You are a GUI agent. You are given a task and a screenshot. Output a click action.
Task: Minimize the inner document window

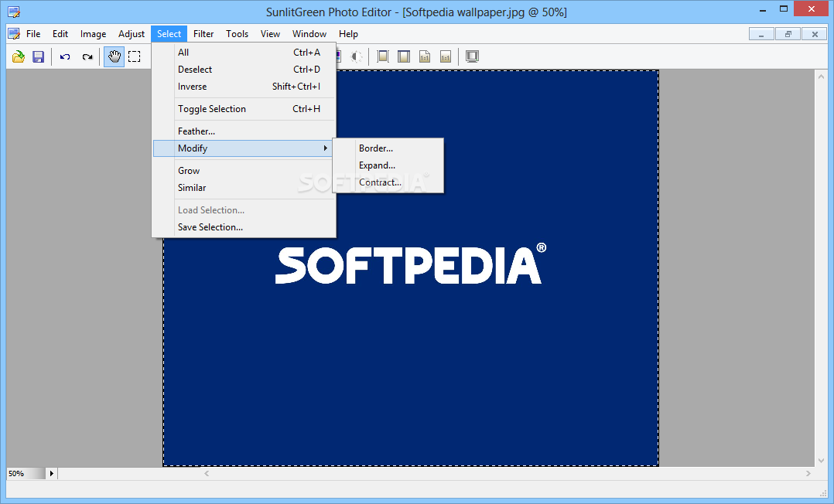[x=761, y=34]
